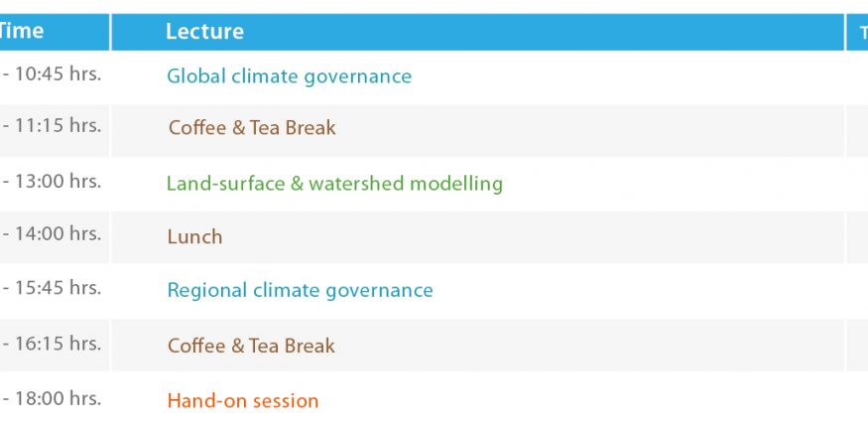Click blank space right of Hand-on session
The image size is (868, 427).
click(581, 400)
